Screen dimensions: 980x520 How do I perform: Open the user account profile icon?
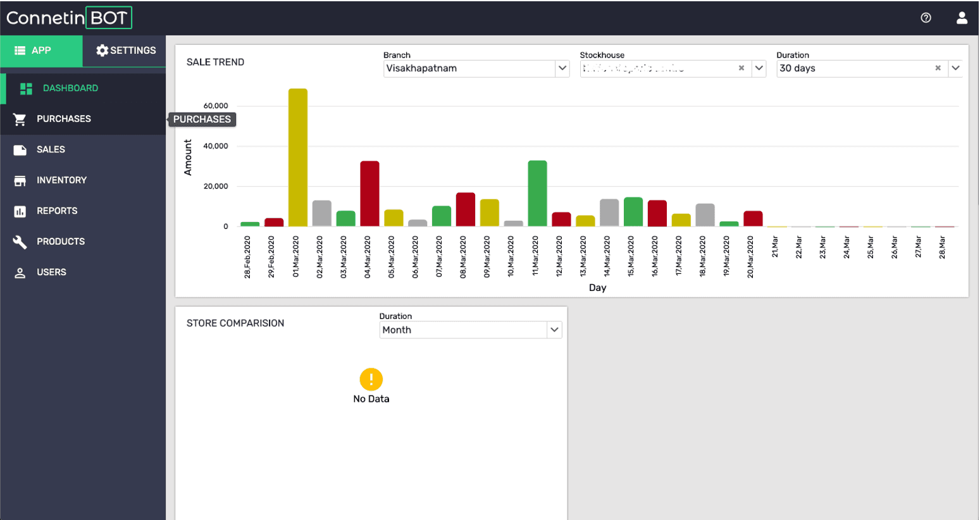click(962, 18)
